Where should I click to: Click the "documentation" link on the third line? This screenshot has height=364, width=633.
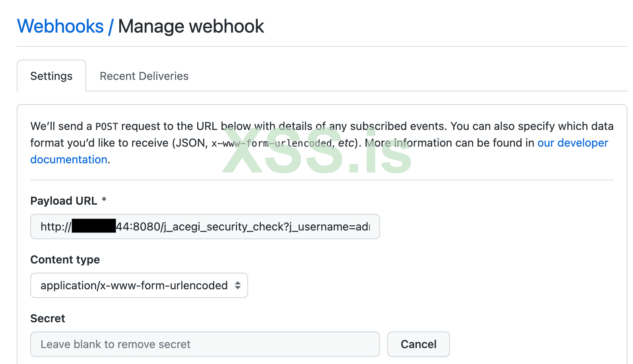point(69,159)
